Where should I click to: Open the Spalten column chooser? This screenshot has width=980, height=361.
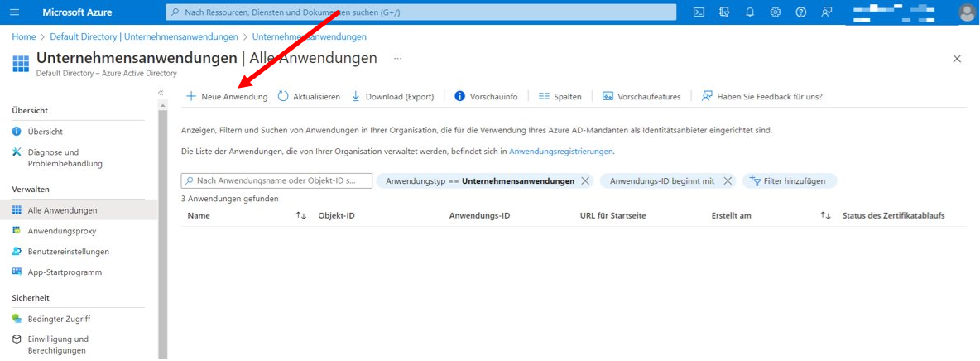click(560, 96)
